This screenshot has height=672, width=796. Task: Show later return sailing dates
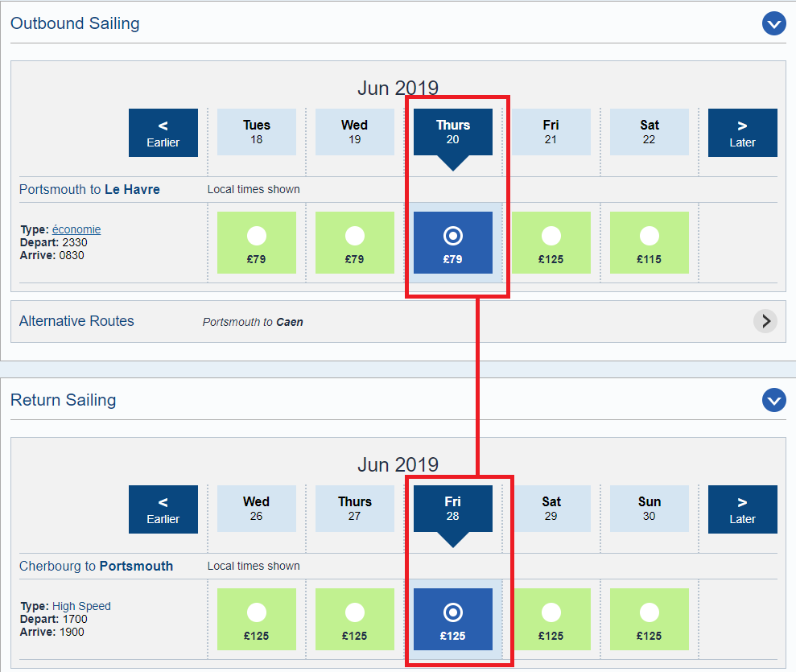click(x=742, y=509)
